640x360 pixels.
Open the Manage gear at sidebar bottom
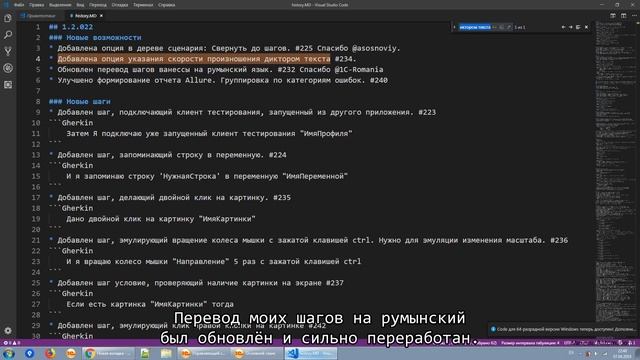8,331
